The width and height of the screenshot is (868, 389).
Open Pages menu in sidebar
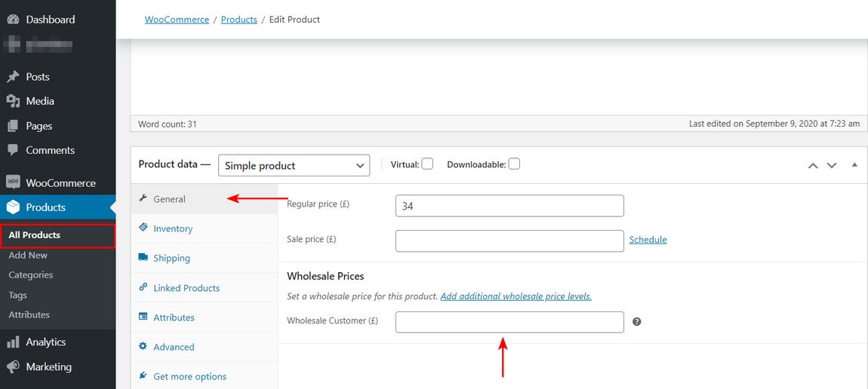pos(57,126)
